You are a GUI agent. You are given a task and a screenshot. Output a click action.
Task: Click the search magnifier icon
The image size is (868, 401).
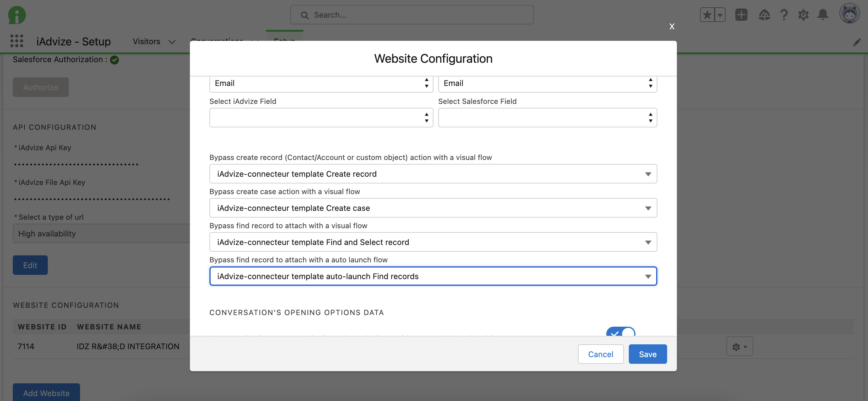click(305, 15)
